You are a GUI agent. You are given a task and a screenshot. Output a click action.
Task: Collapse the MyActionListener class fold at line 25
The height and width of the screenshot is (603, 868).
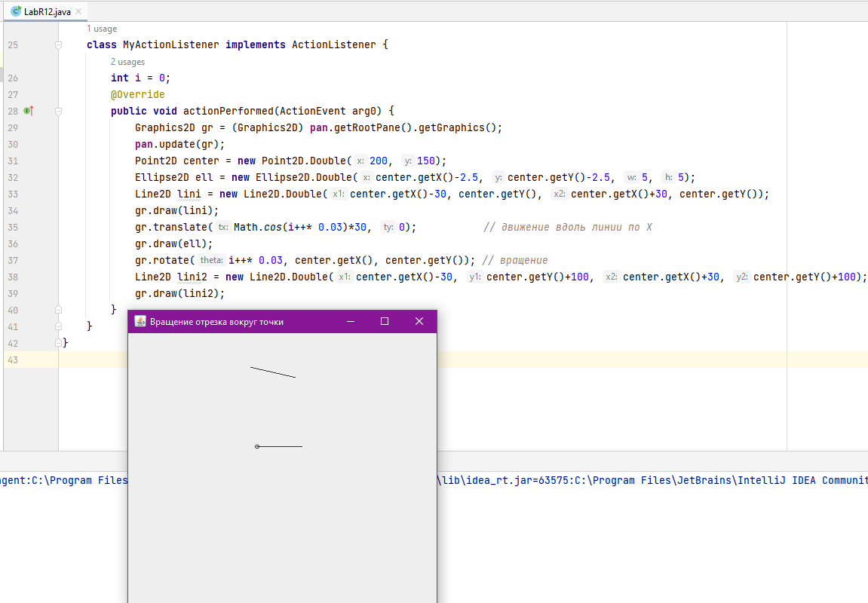[58, 44]
